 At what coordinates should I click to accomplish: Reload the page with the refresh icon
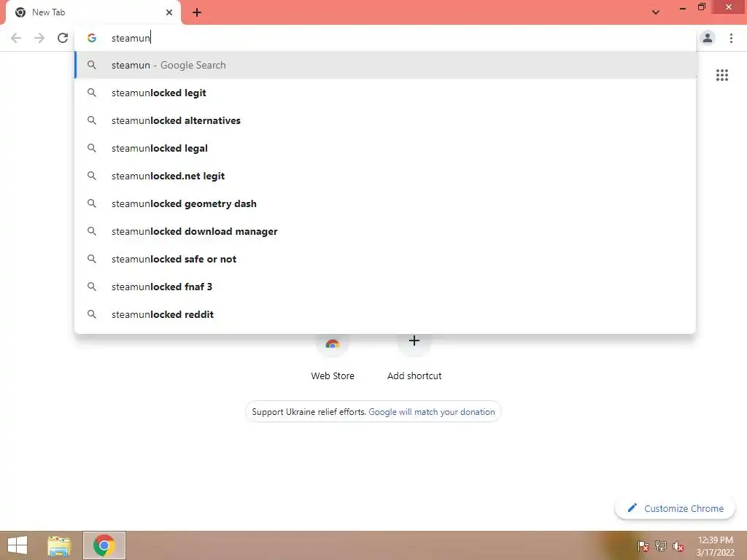coord(63,38)
